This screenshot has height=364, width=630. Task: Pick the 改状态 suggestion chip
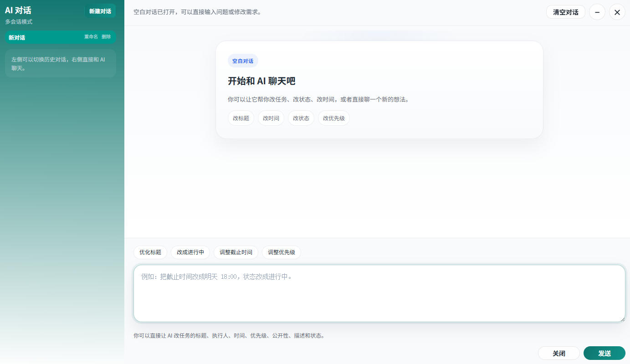click(x=301, y=118)
